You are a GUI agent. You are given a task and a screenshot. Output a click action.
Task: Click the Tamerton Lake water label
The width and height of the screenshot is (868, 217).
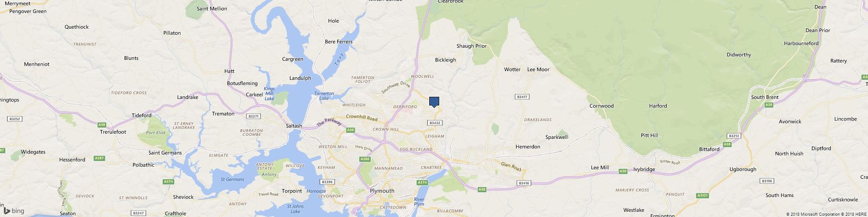(324, 96)
